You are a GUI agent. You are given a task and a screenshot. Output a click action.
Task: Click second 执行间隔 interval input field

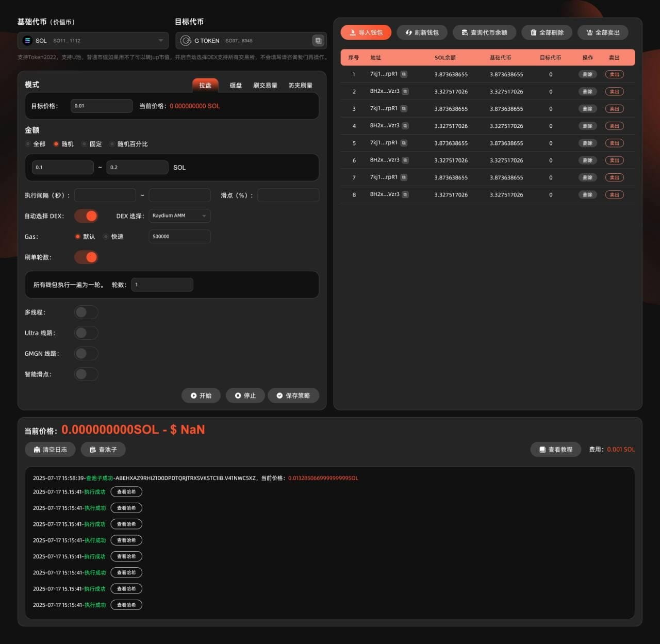tap(180, 195)
